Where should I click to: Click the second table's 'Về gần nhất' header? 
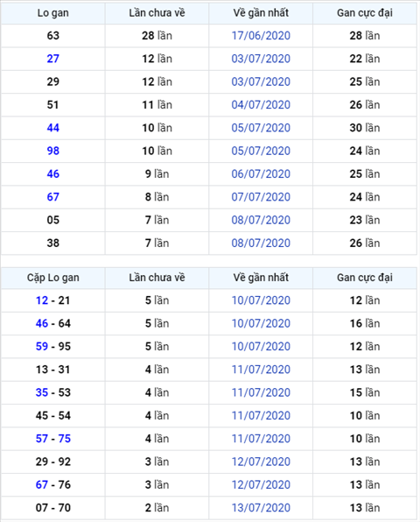coord(261,278)
